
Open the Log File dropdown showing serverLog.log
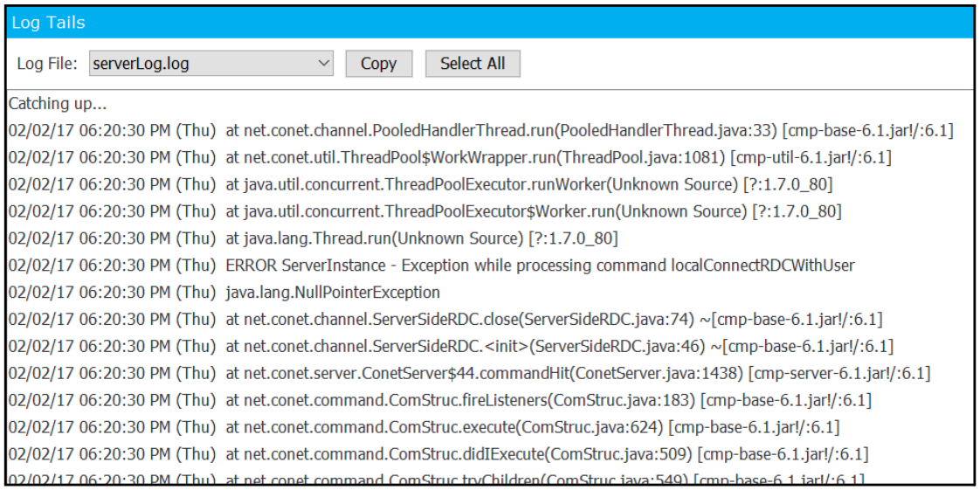[211, 63]
